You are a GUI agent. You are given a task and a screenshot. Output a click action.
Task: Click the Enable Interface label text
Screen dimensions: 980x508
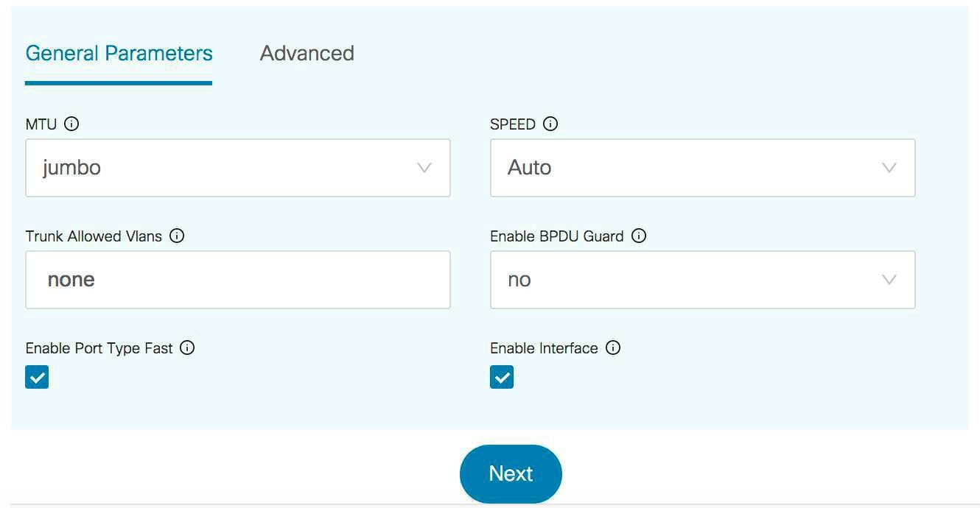[544, 348]
